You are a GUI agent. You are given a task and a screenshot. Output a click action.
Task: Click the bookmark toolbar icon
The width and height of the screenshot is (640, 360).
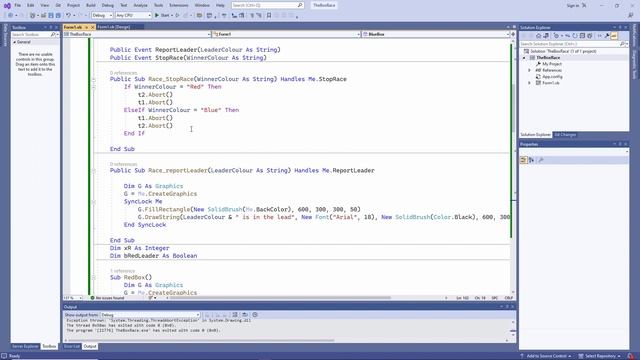269,16
